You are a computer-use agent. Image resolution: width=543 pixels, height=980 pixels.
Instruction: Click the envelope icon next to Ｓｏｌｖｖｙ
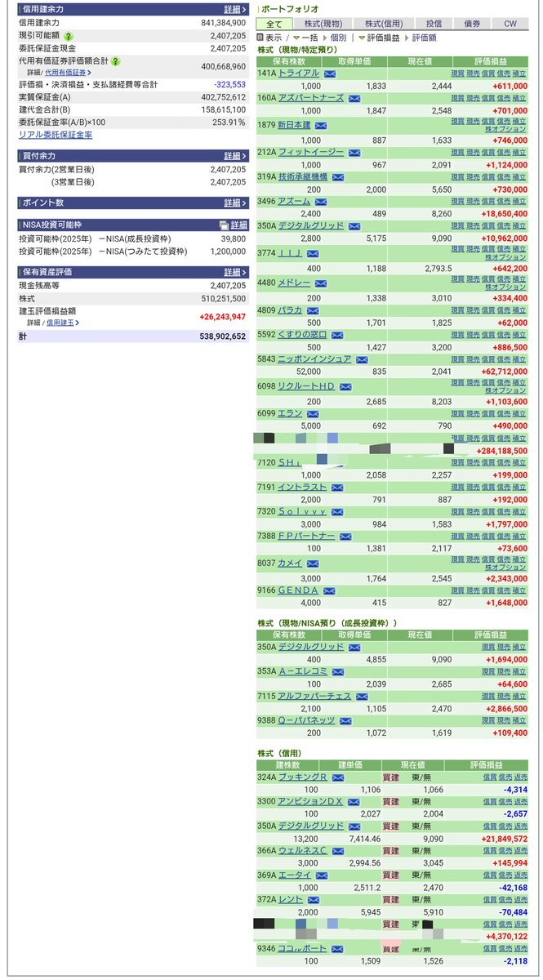coord(338,512)
